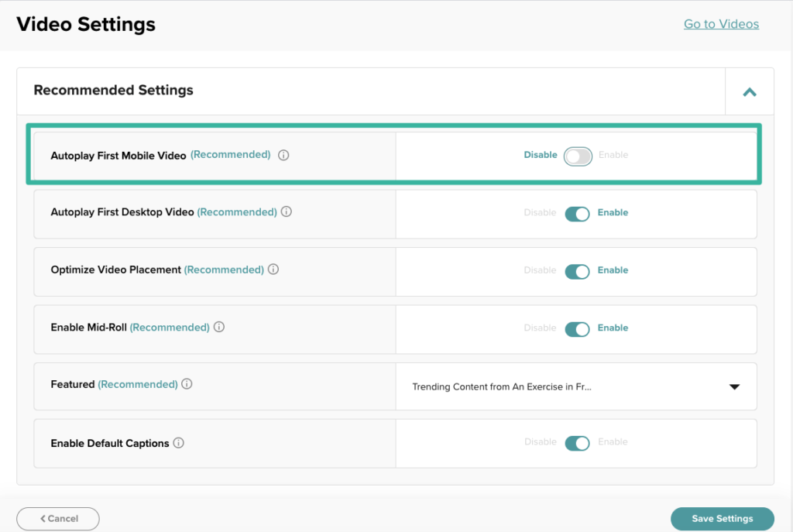The image size is (793, 532).
Task: Click info icon beside Autoplay First Mobile Video
Action: coord(283,155)
